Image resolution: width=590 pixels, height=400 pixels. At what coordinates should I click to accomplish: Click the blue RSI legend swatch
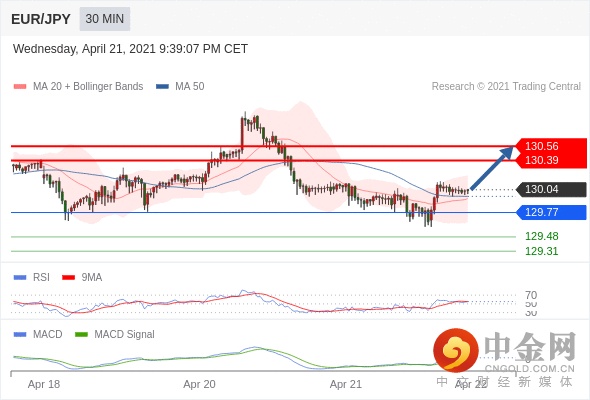[20, 278]
